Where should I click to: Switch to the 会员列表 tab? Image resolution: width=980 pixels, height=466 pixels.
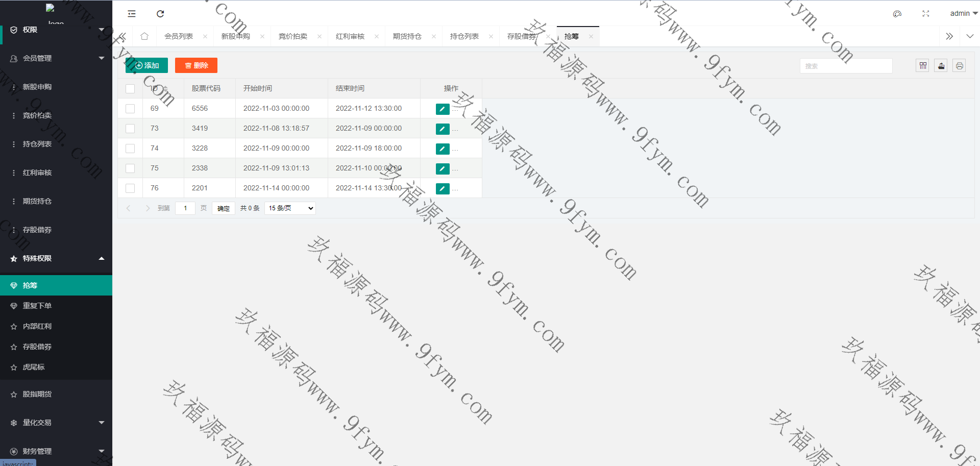point(179,36)
